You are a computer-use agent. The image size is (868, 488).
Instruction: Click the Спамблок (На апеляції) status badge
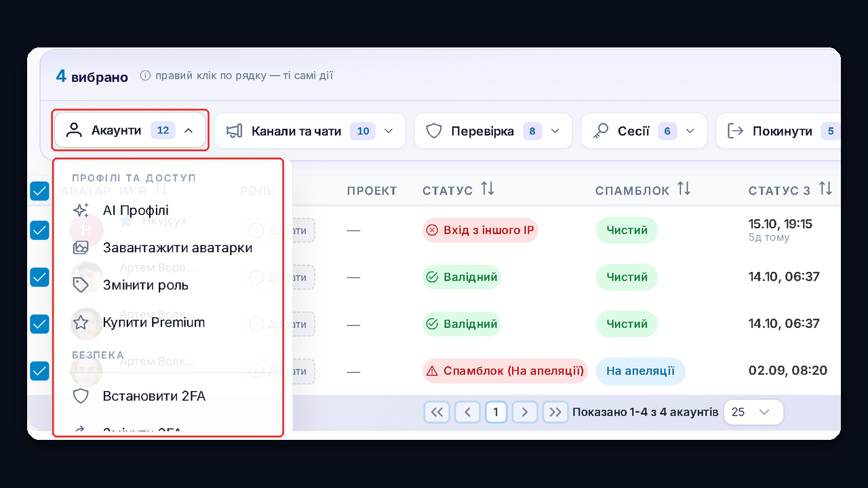pyautogui.click(x=505, y=371)
